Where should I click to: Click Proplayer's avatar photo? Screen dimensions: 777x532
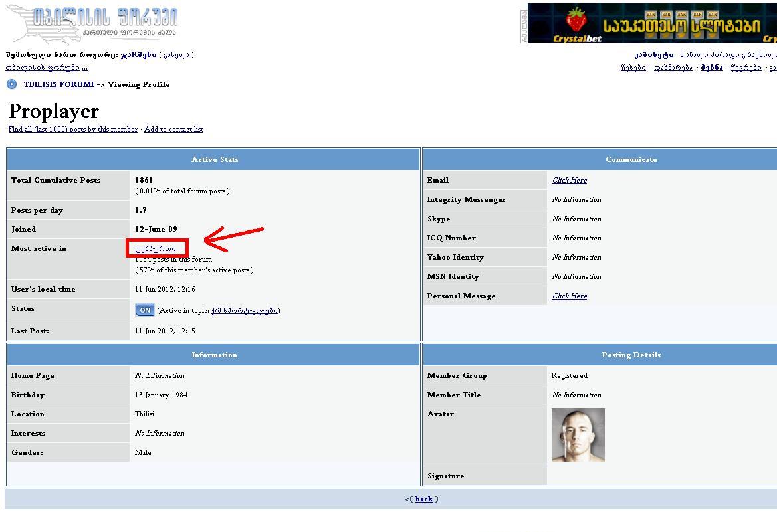click(578, 435)
